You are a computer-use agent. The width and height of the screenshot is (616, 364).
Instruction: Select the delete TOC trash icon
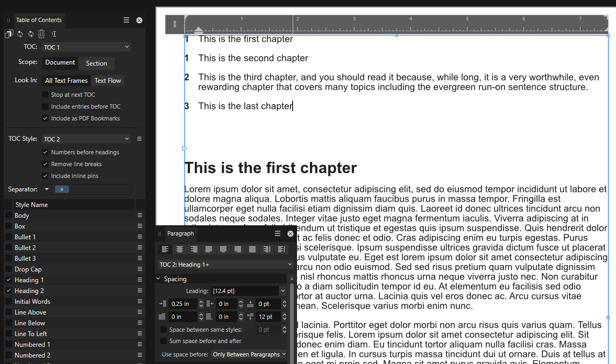41,33
